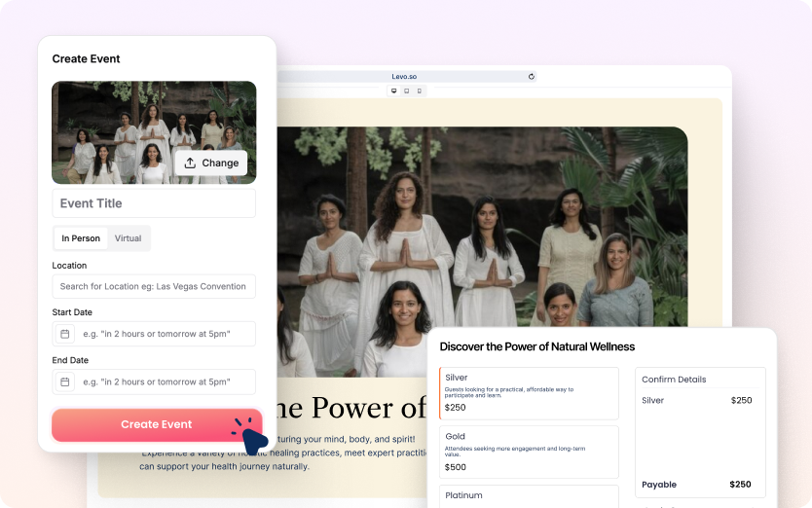Image resolution: width=812 pixels, height=508 pixels.
Task: Switch to the mobile preview icon
Action: pyautogui.click(x=419, y=91)
